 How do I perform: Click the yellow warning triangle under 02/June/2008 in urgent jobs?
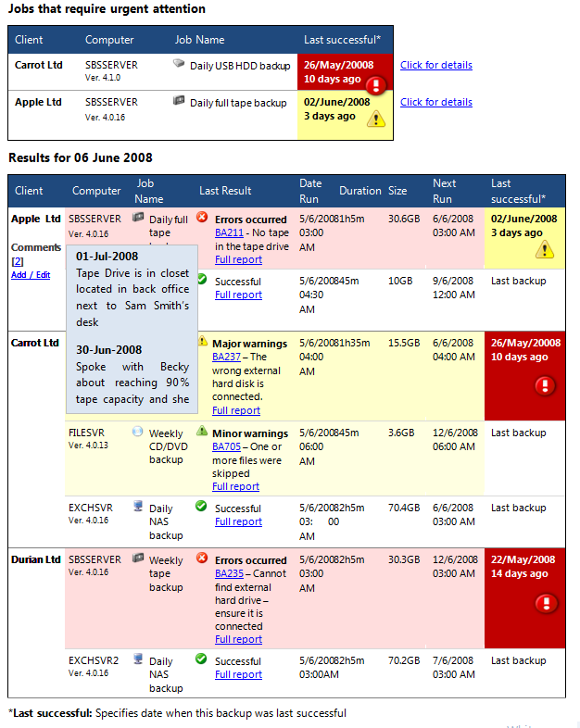[x=376, y=119]
